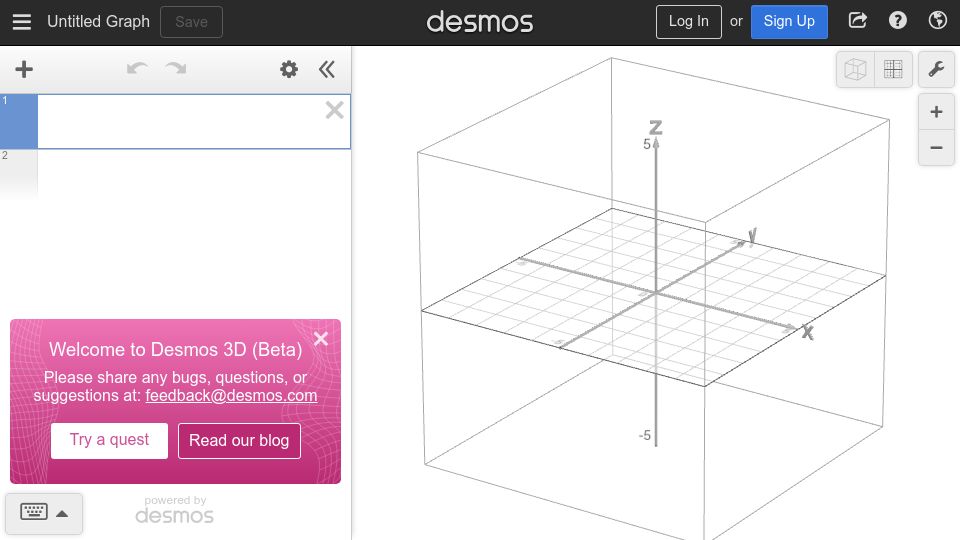Open the Help question mark icon
960x540 pixels.
pos(898,21)
